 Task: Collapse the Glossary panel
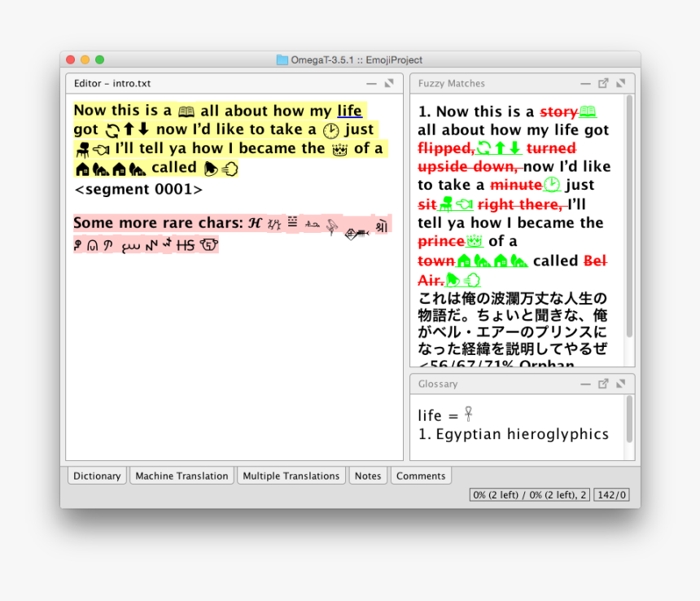point(585,383)
